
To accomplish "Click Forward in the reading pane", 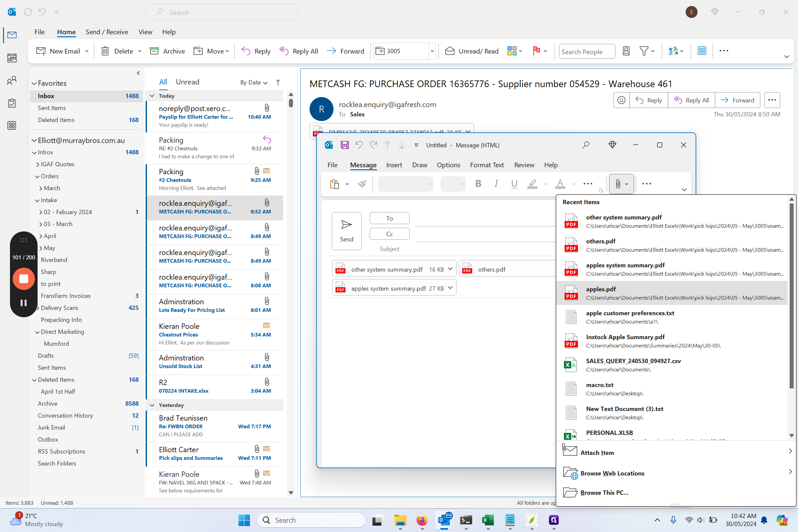I will pyautogui.click(x=737, y=100).
